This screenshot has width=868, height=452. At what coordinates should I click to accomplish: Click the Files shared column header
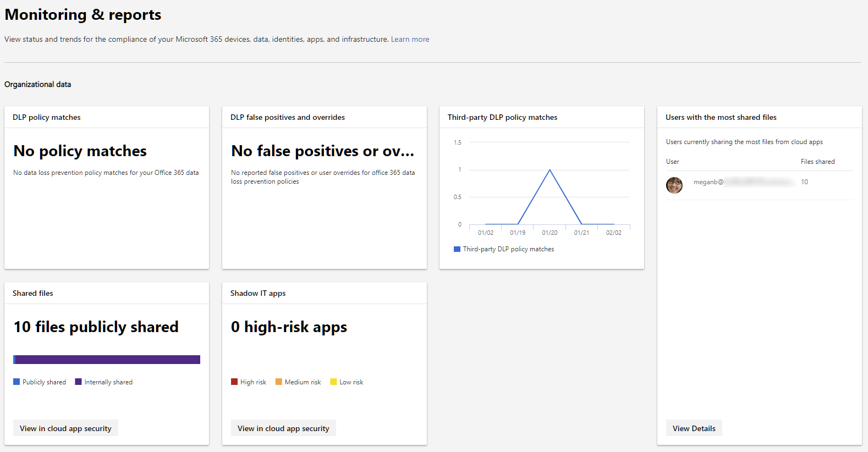(x=817, y=161)
